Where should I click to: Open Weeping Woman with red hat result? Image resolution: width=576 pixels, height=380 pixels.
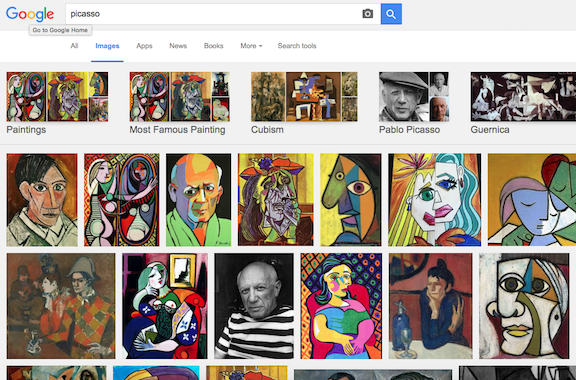click(276, 200)
